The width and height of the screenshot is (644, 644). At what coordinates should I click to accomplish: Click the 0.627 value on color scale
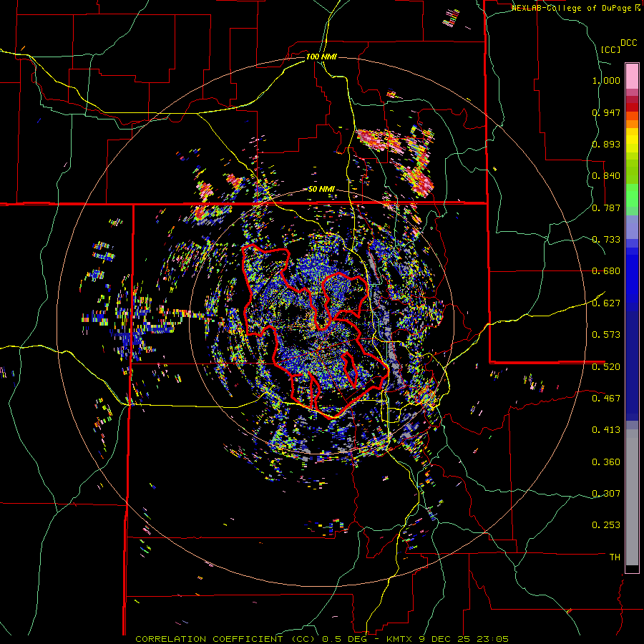coord(606,303)
